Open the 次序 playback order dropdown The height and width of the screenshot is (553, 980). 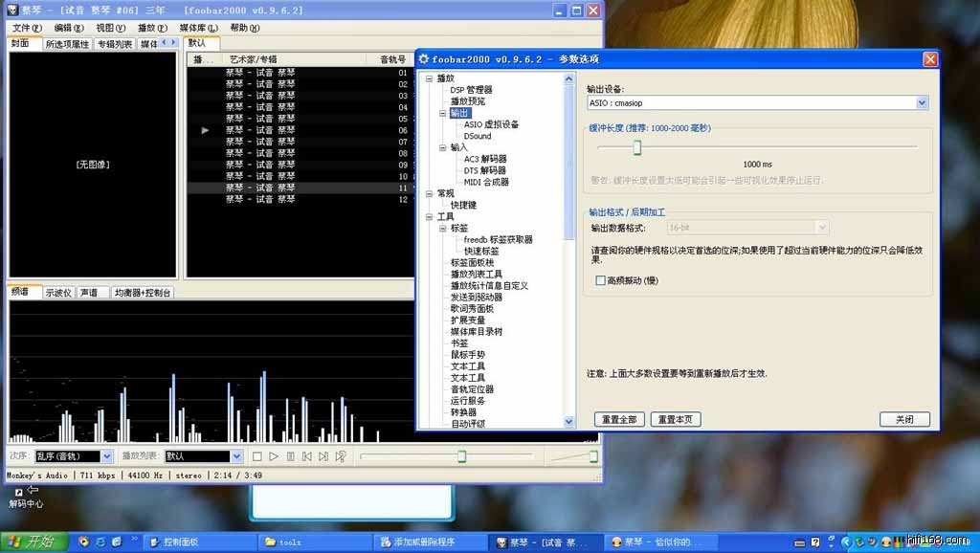point(106,457)
